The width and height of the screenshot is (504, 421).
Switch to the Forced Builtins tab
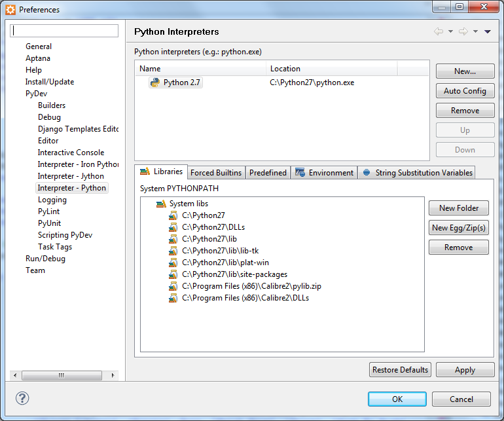(x=216, y=173)
